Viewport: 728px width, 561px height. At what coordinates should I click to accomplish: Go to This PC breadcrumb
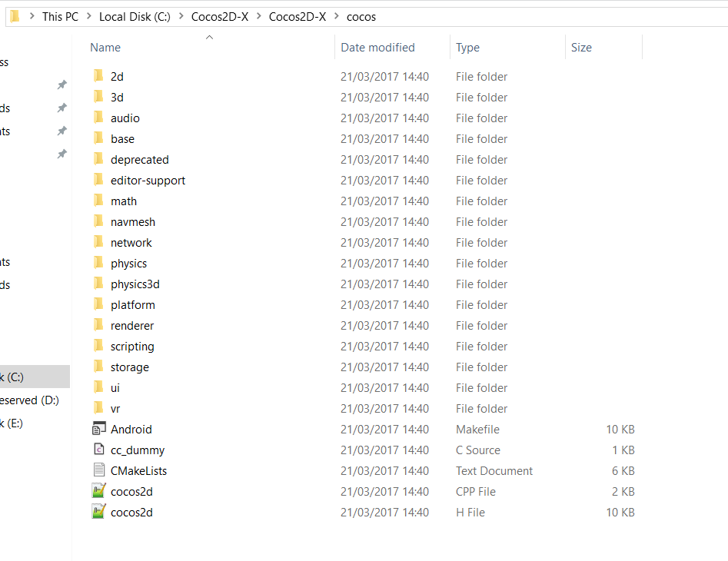[61, 17]
